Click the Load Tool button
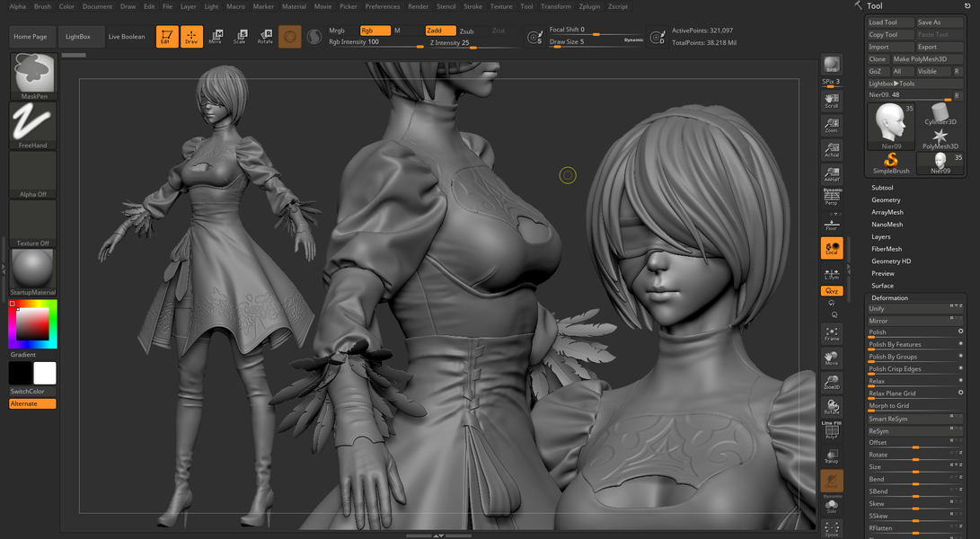 click(891, 22)
